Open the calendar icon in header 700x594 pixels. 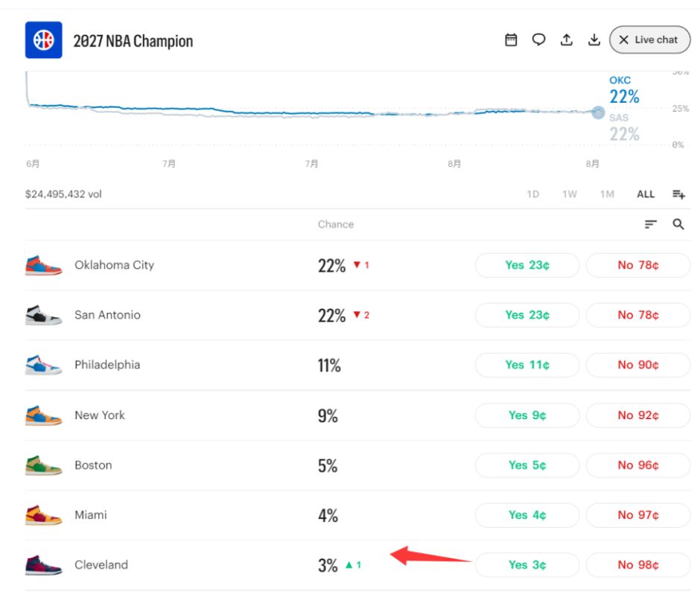(511, 39)
